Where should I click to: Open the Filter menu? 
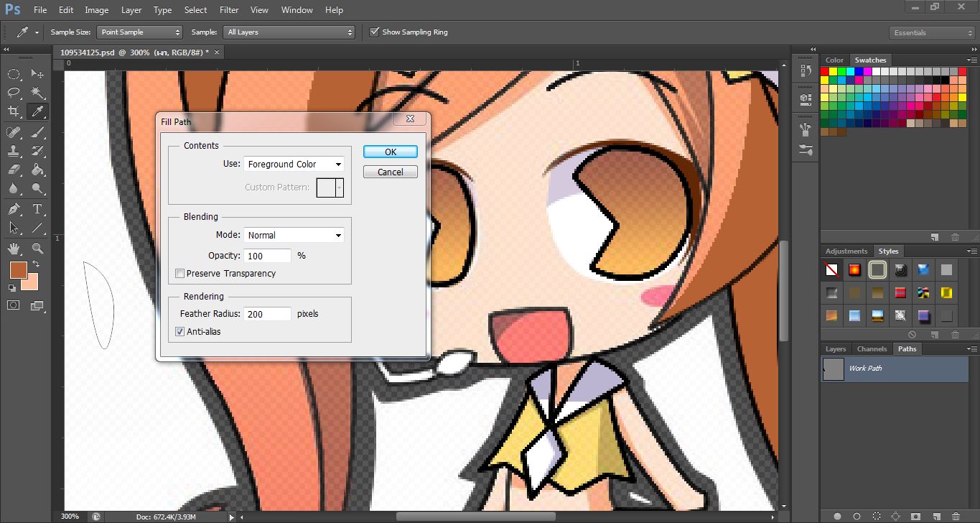[x=229, y=10]
